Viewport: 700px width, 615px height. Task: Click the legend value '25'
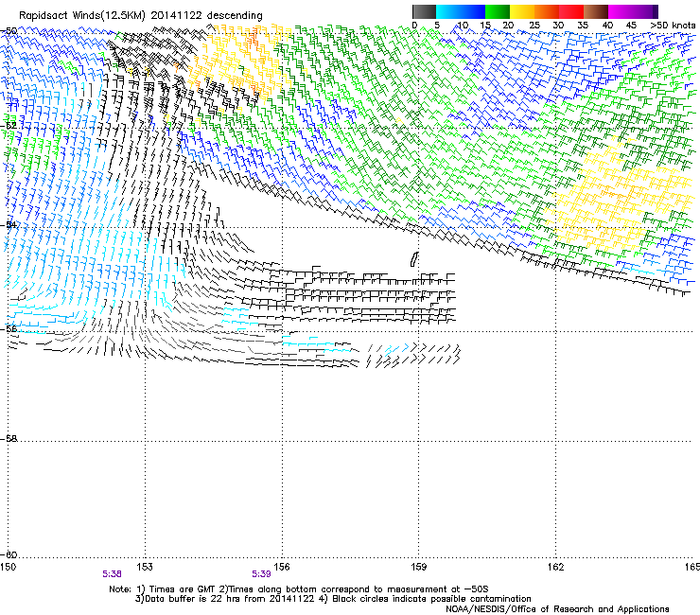(534, 26)
